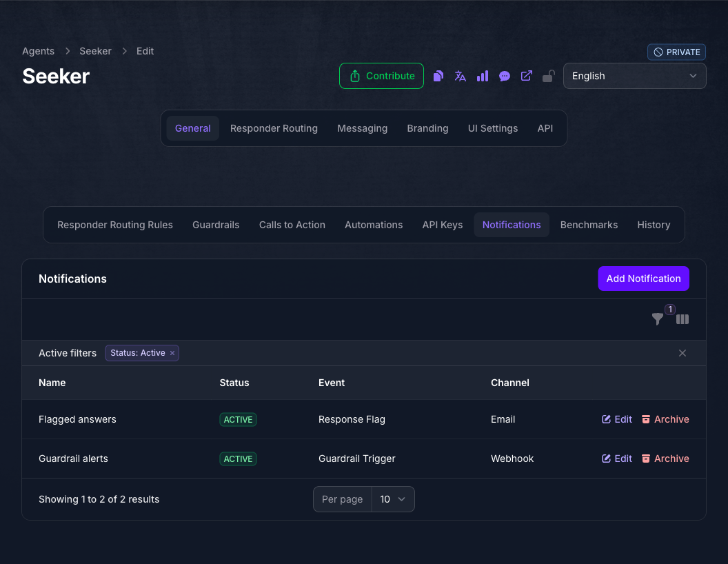Open the translate language icon
Viewport: 728px width, 564px height.
pyautogui.click(x=460, y=76)
